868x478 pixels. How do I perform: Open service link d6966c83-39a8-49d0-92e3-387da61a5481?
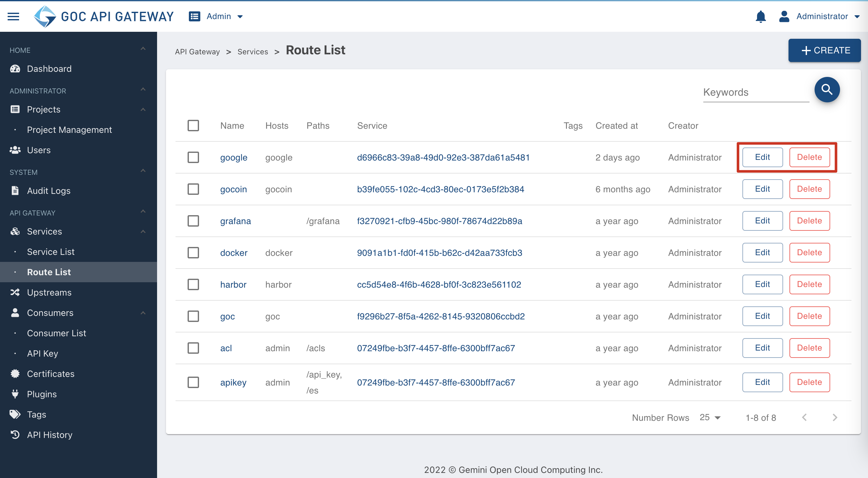[x=443, y=157]
